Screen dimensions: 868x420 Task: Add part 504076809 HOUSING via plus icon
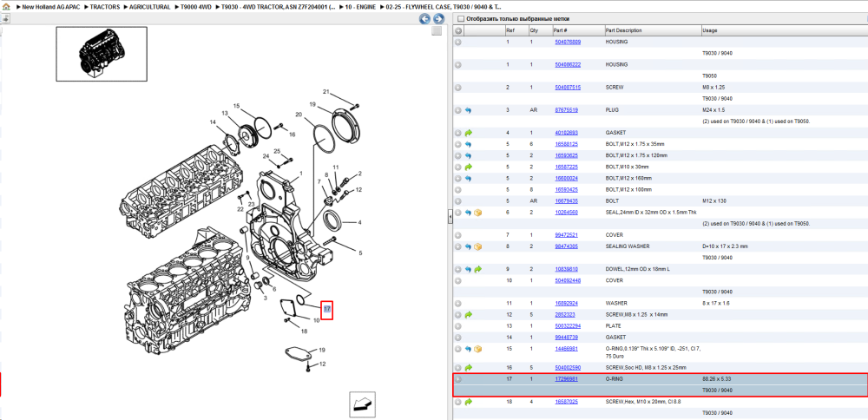tap(458, 42)
